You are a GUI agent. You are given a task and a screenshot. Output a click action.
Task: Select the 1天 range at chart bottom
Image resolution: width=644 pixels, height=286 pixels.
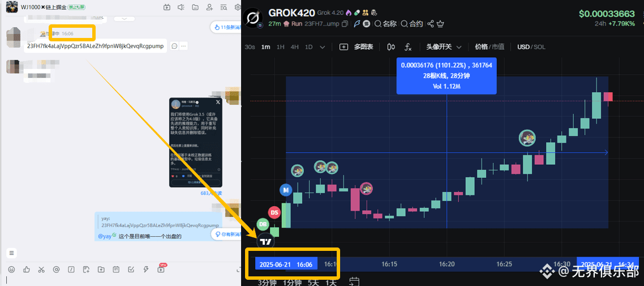coord(330,283)
